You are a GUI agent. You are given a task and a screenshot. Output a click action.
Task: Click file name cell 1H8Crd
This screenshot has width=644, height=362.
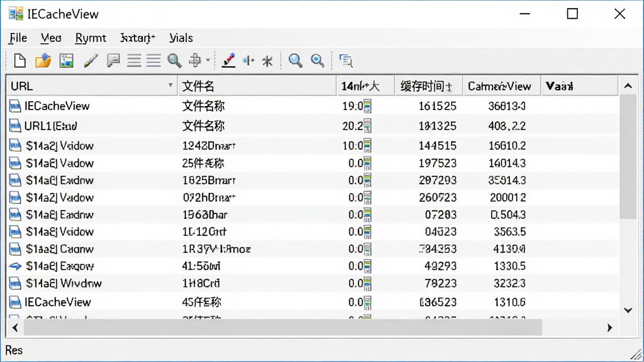[x=201, y=283]
